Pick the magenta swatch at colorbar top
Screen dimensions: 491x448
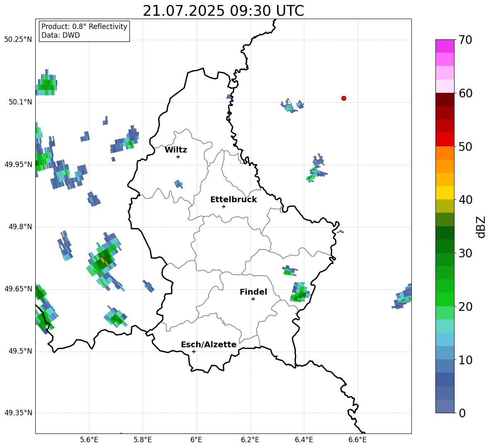(x=445, y=46)
